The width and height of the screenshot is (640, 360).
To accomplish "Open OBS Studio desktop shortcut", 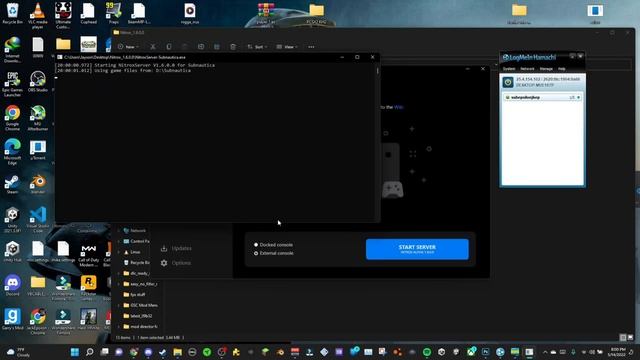I will [x=38, y=81].
